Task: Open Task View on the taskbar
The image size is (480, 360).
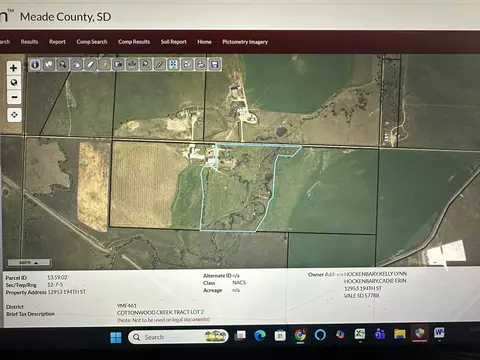Action: tap(240, 335)
